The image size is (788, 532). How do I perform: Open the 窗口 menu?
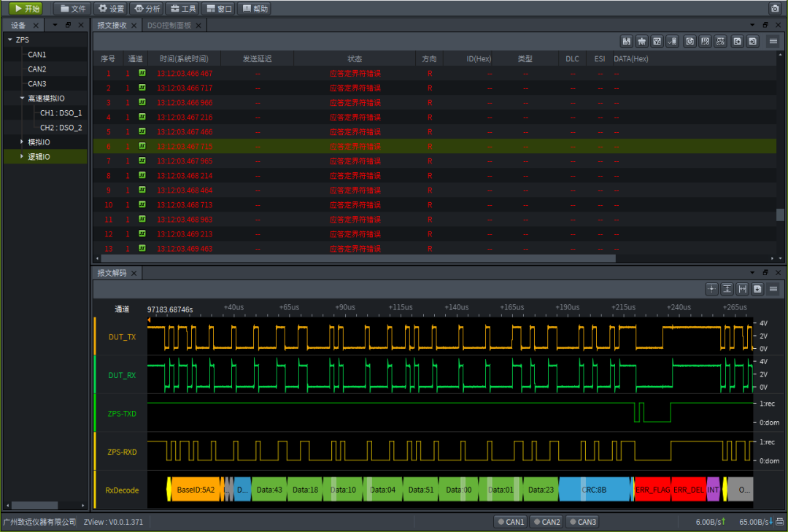219,9
